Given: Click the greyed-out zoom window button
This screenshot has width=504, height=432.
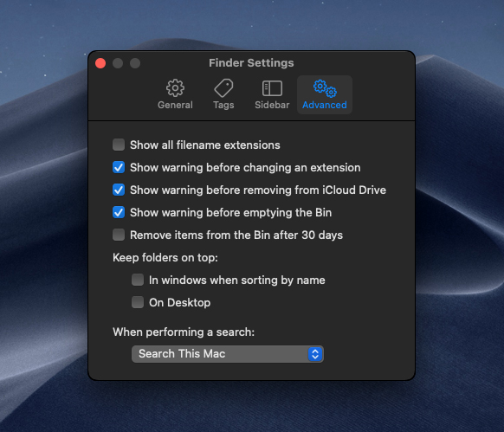Looking at the screenshot, I should tap(135, 63).
